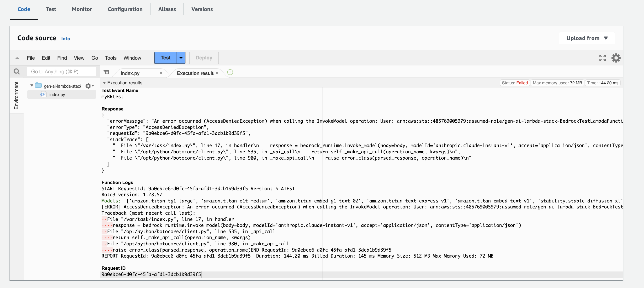The image size is (644, 288).
Task: Open the Upload from dropdown
Action: click(x=586, y=38)
